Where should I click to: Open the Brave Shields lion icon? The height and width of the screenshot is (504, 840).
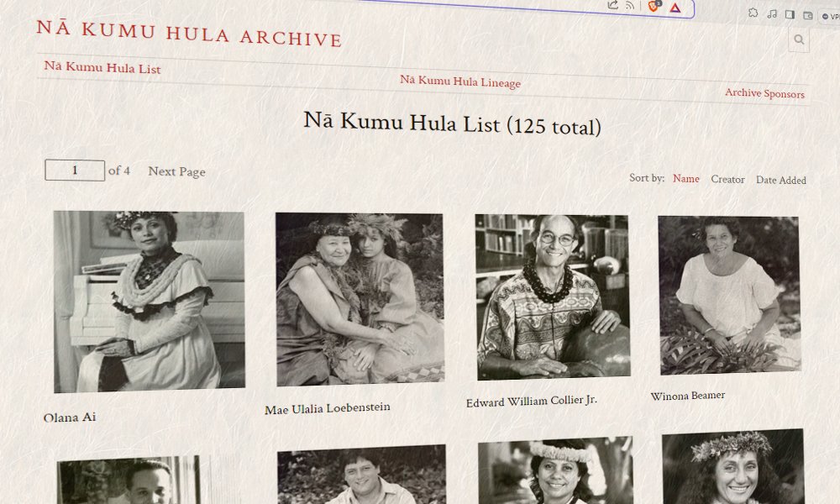pos(654,7)
